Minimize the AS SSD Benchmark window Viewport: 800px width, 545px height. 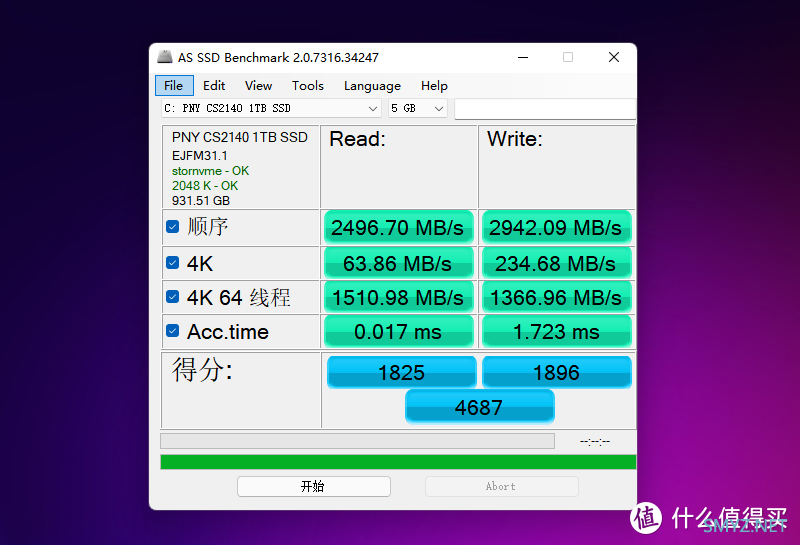(x=523, y=57)
